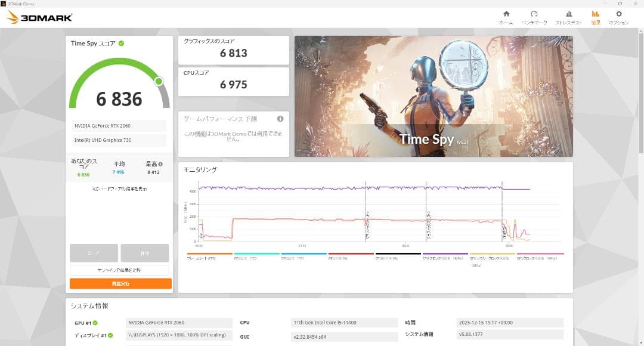This screenshot has width=644, height=346.
Task: Switch to the ベンチマーク tab
Action: pos(534,16)
